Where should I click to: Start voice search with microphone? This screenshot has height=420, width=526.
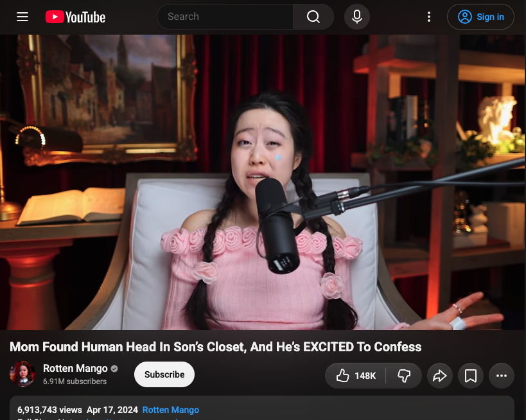(357, 17)
